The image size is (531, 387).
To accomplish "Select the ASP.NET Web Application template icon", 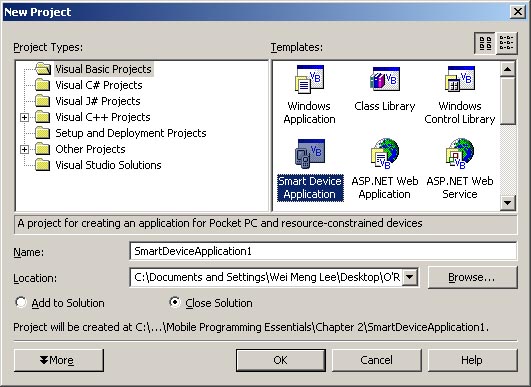I will click(385, 153).
